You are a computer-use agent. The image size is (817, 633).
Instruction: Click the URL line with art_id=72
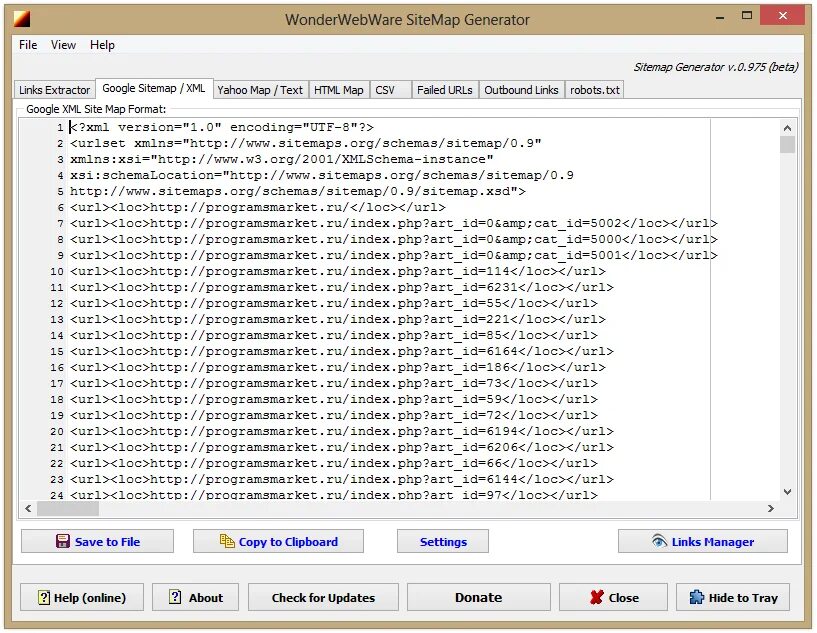point(333,415)
